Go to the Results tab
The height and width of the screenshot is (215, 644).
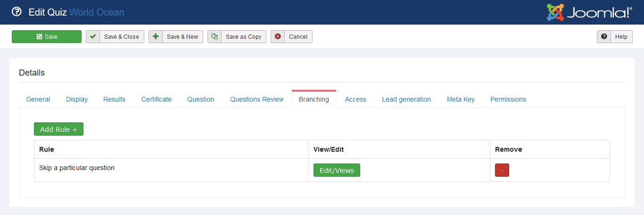(x=114, y=99)
